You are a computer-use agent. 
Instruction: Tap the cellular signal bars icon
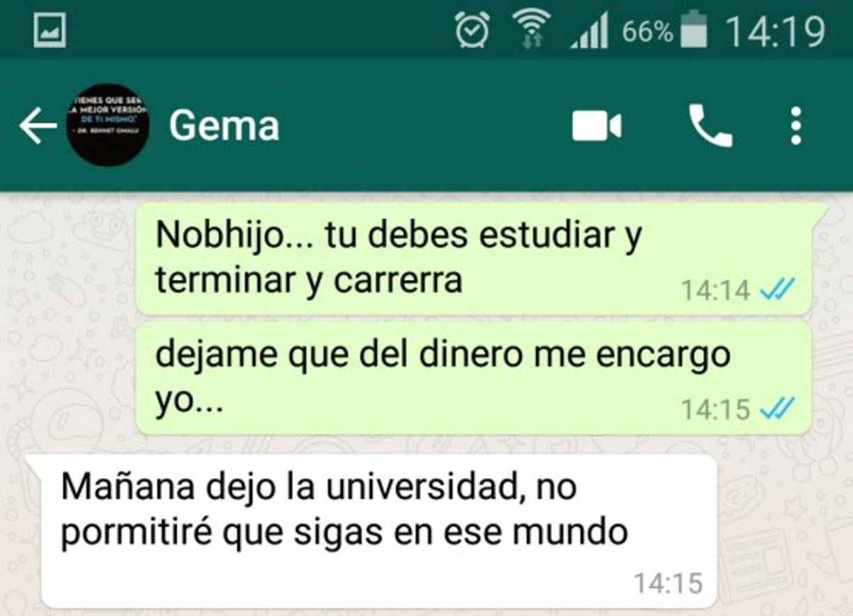pyautogui.click(x=590, y=32)
